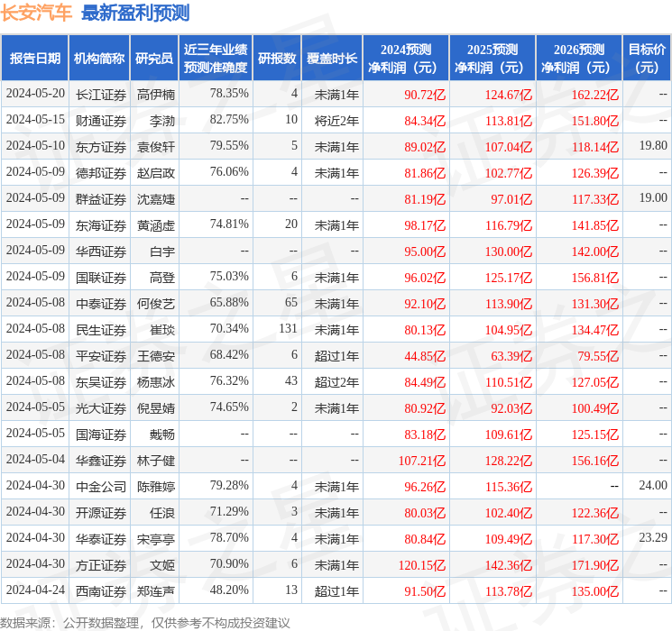672x631 pixels.
Task: Select the 东方证券 institution cell
Action: [101, 147]
